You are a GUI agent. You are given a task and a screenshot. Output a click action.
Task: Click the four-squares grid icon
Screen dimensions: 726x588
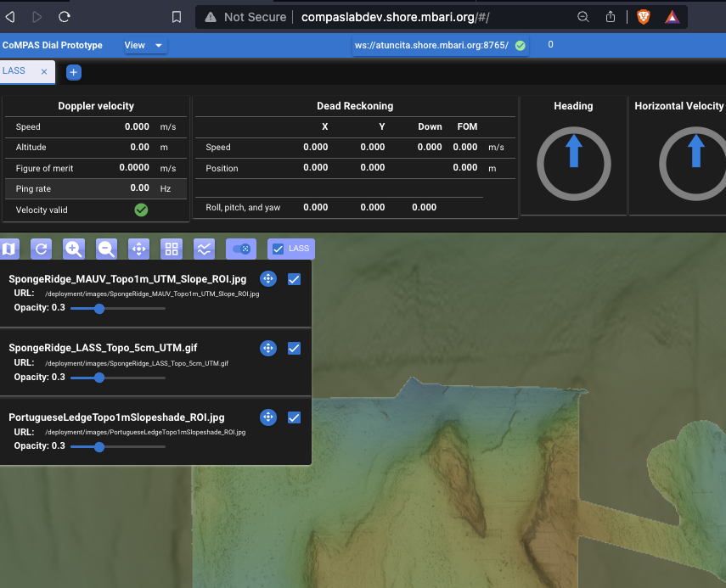pos(172,249)
